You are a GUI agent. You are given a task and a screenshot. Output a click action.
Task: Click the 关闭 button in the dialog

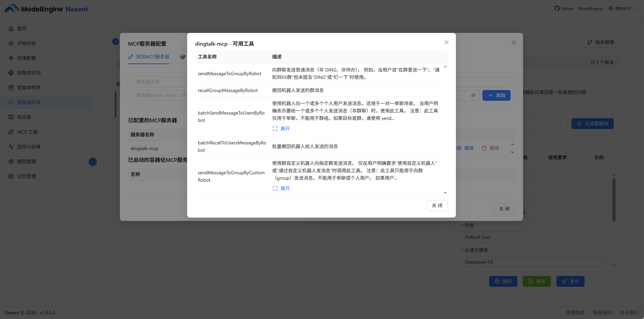pos(437,205)
